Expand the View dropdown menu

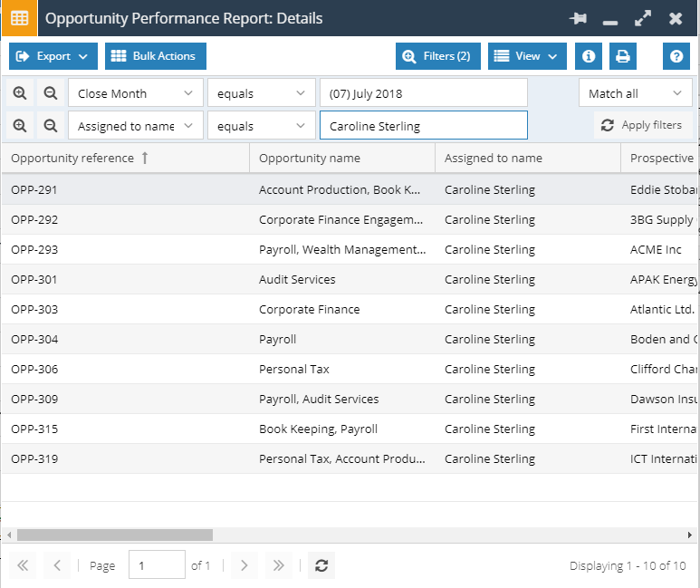pos(527,56)
